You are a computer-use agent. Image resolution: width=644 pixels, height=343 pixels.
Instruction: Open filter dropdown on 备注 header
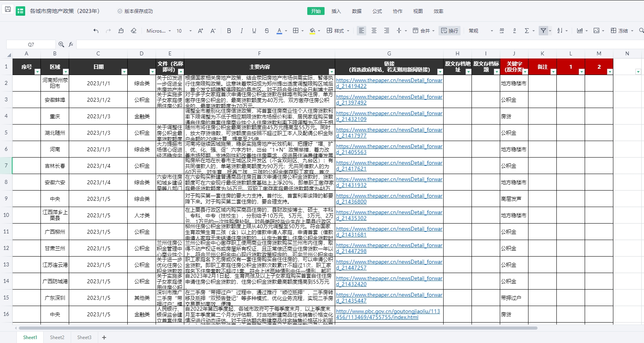553,72
